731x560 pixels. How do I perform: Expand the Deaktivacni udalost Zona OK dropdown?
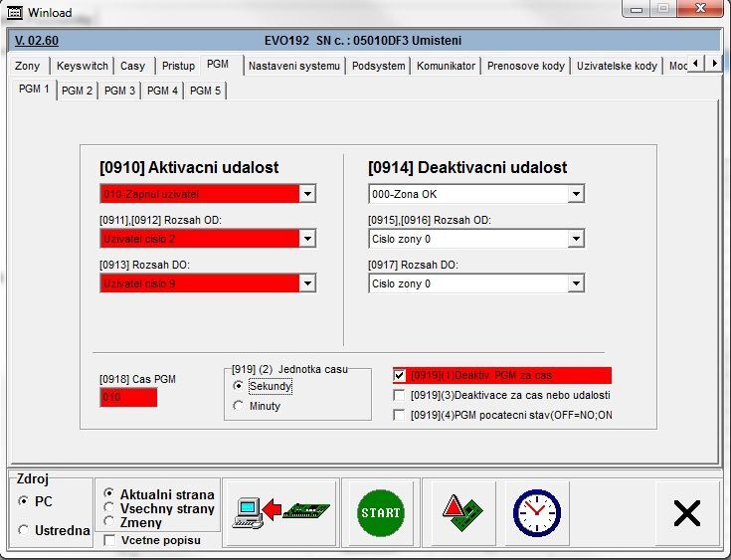pyautogui.click(x=575, y=194)
